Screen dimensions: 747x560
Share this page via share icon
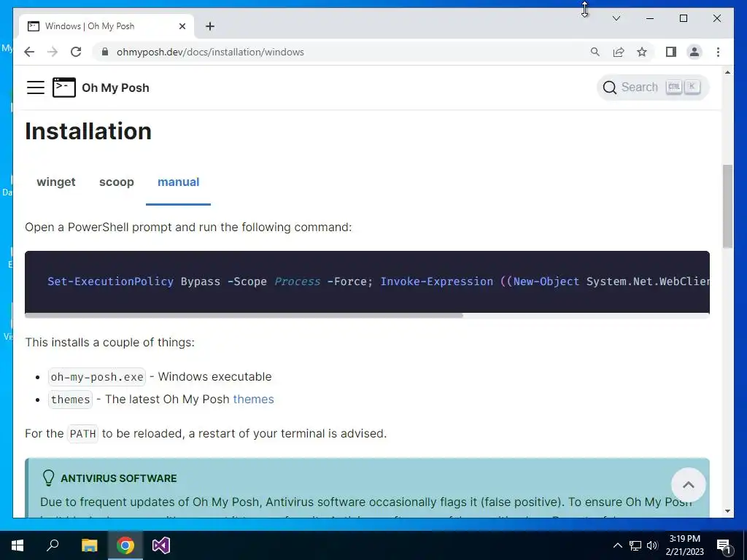(x=619, y=52)
